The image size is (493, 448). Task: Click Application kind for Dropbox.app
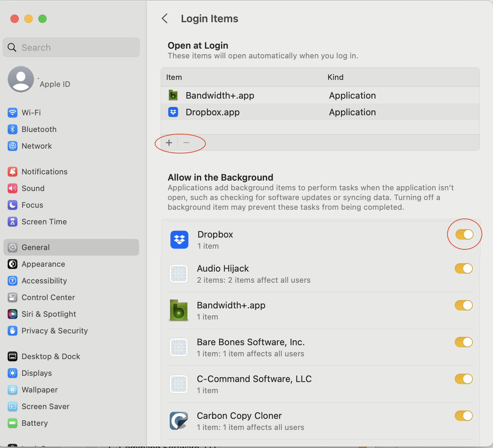353,112
